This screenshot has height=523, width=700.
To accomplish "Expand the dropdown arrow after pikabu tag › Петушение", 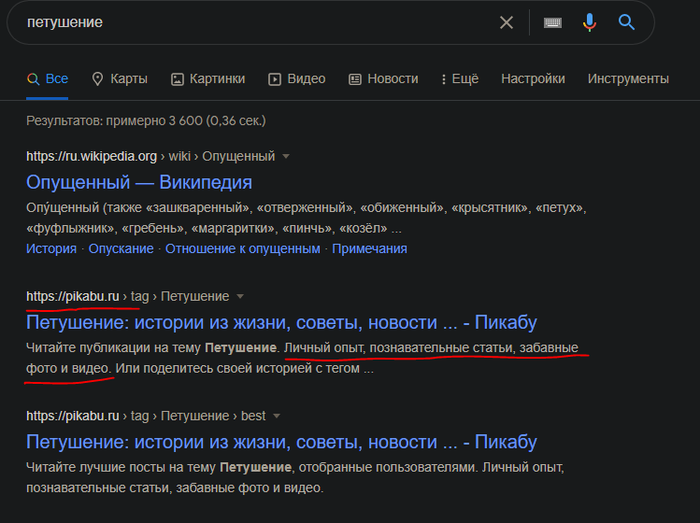I will pyautogui.click(x=240, y=296).
